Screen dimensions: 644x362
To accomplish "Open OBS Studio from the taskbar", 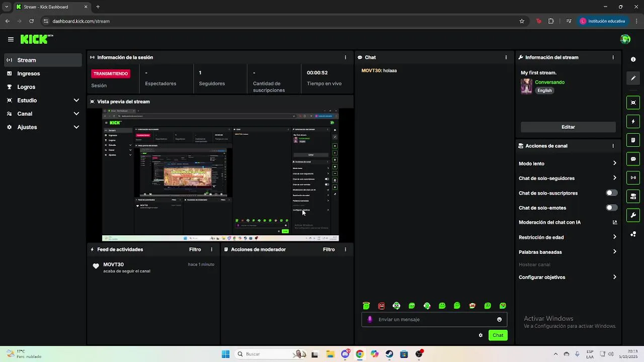I will tap(419, 354).
